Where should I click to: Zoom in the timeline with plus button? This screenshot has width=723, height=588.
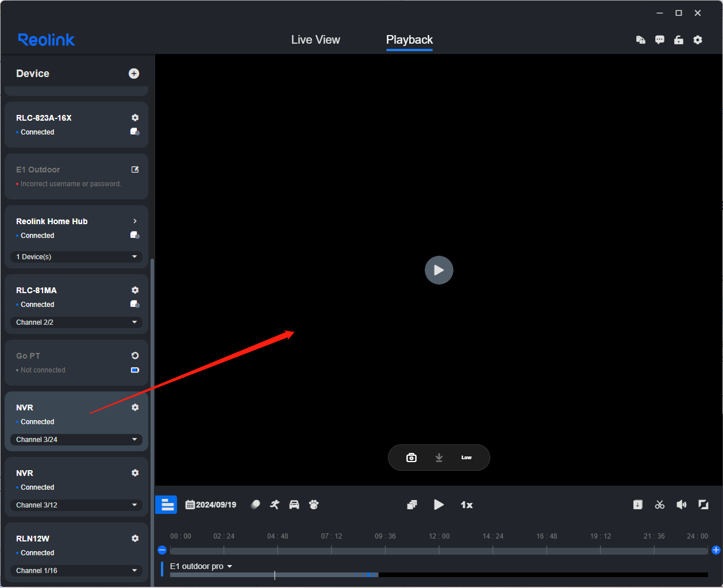(716, 550)
